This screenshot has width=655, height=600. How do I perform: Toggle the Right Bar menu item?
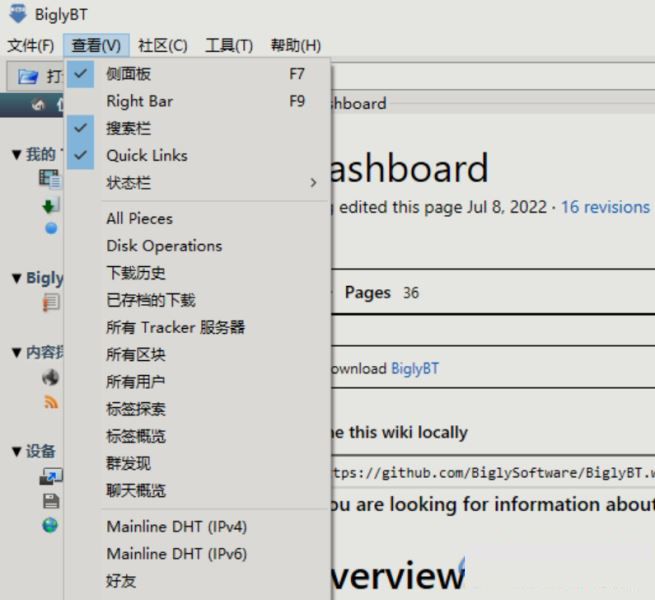197,101
